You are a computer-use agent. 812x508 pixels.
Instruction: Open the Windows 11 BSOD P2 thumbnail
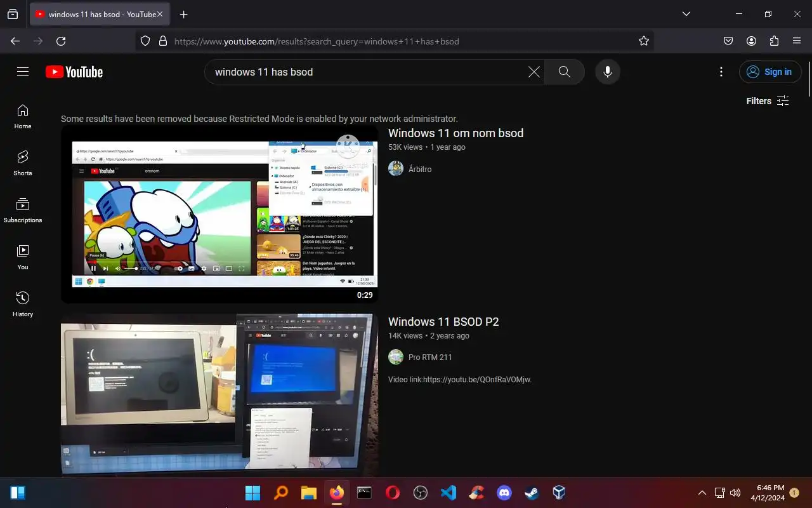219,395
